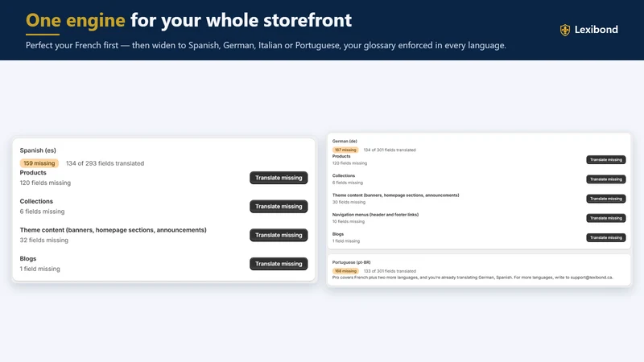Viewport: 644px width, 362px height.
Task: Click "133 of 301 fields translated" text
Action: (x=390, y=271)
